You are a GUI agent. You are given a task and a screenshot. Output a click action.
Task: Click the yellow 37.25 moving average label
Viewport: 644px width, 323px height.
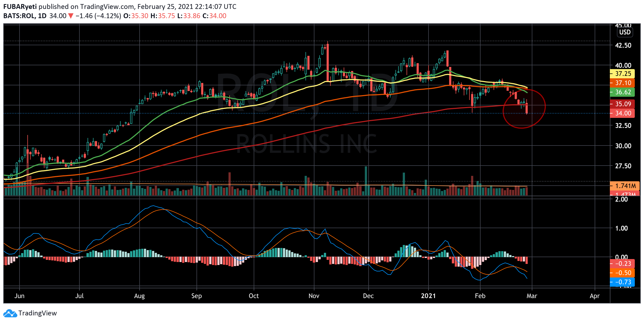click(623, 74)
